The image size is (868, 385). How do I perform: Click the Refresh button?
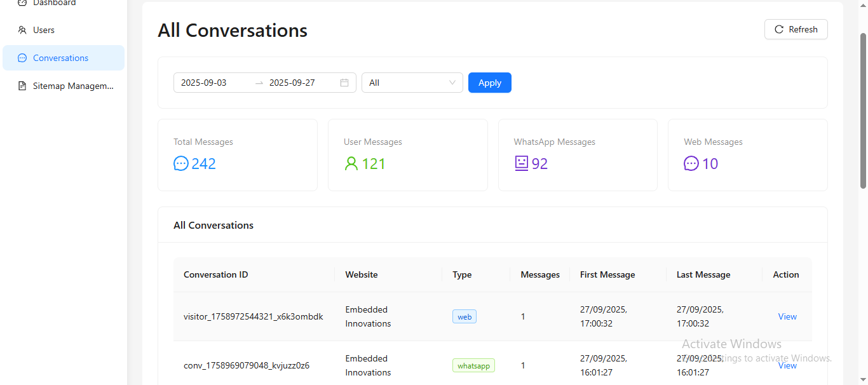pyautogui.click(x=796, y=29)
